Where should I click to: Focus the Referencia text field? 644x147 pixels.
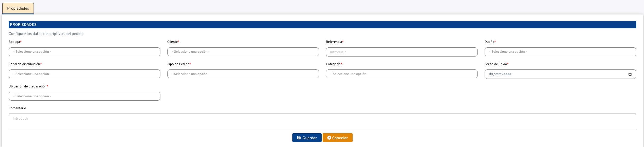click(402, 52)
